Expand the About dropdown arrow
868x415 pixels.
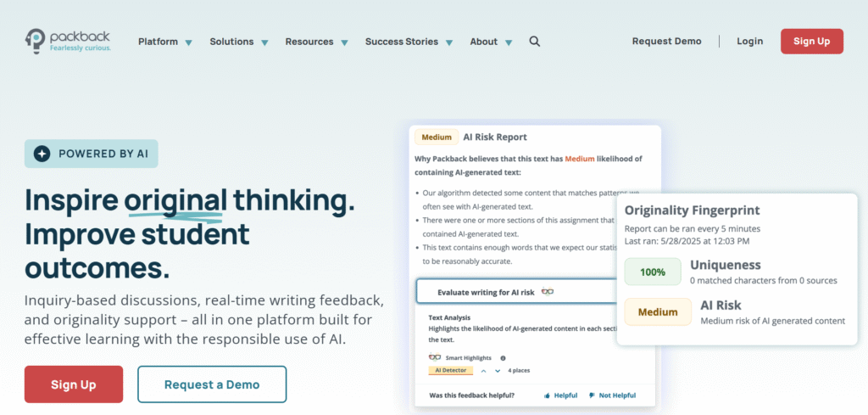509,42
